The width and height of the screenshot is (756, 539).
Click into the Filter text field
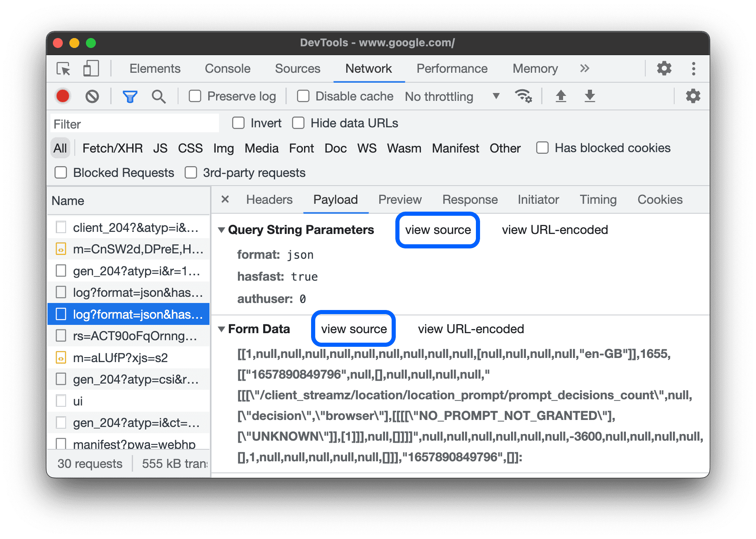pos(134,124)
